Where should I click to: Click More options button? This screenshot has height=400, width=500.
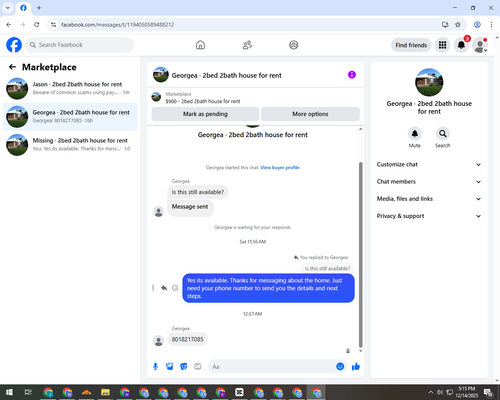coord(310,114)
